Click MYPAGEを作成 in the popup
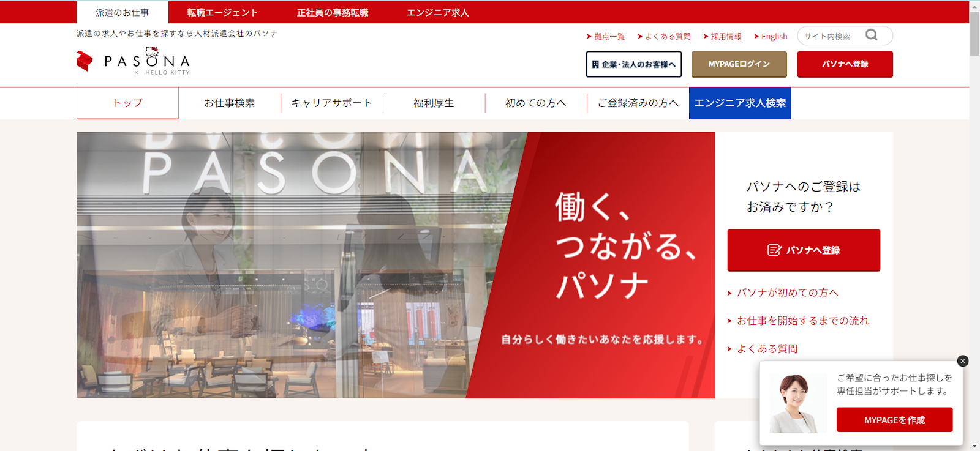The width and height of the screenshot is (980, 451). (895, 420)
